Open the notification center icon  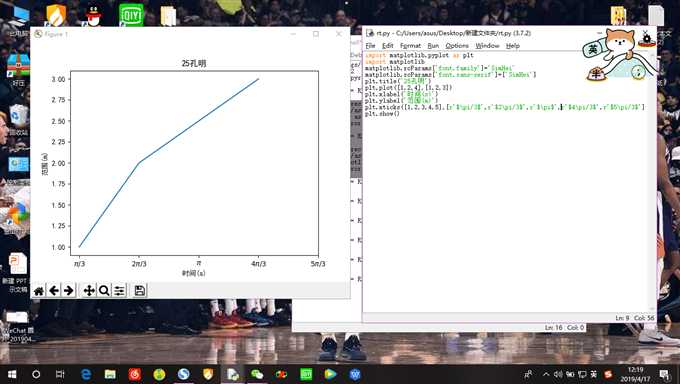click(664, 374)
